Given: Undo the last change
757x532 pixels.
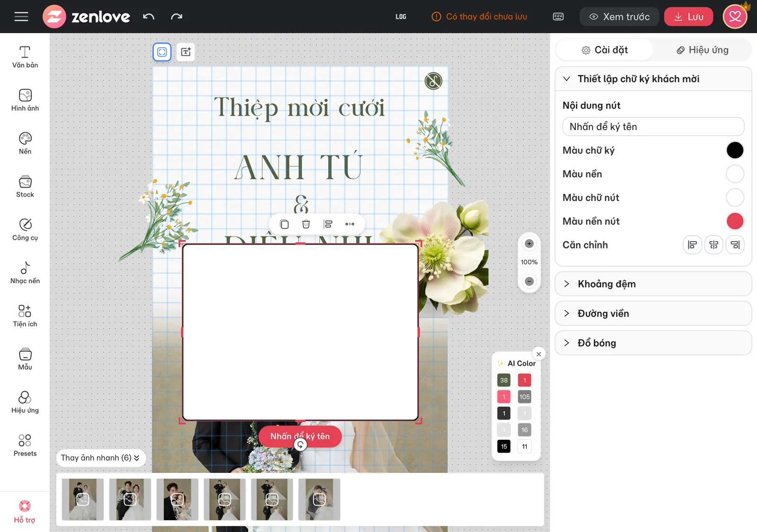Looking at the screenshot, I should [x=149, y=17].
